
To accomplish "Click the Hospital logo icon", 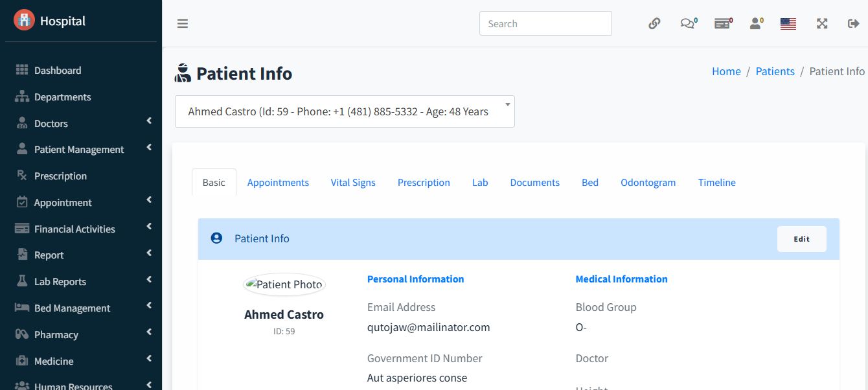I will tap(24, 21).
